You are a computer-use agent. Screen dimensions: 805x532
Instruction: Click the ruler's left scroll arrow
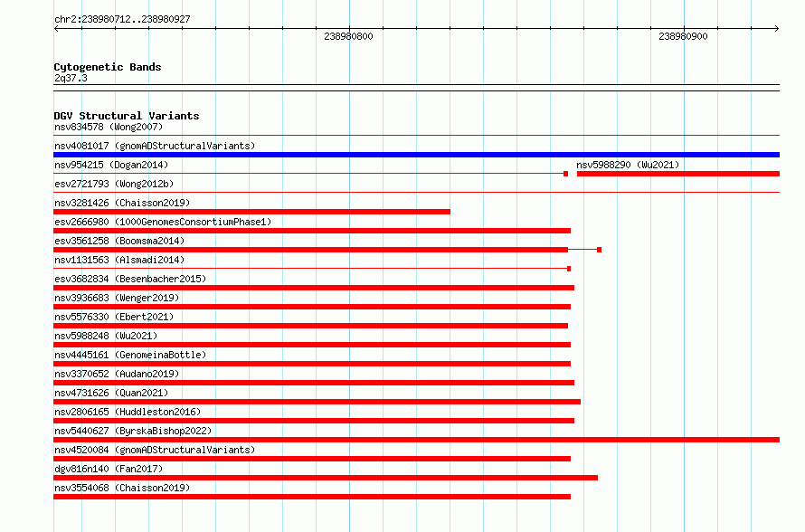(x=56, y=28)
